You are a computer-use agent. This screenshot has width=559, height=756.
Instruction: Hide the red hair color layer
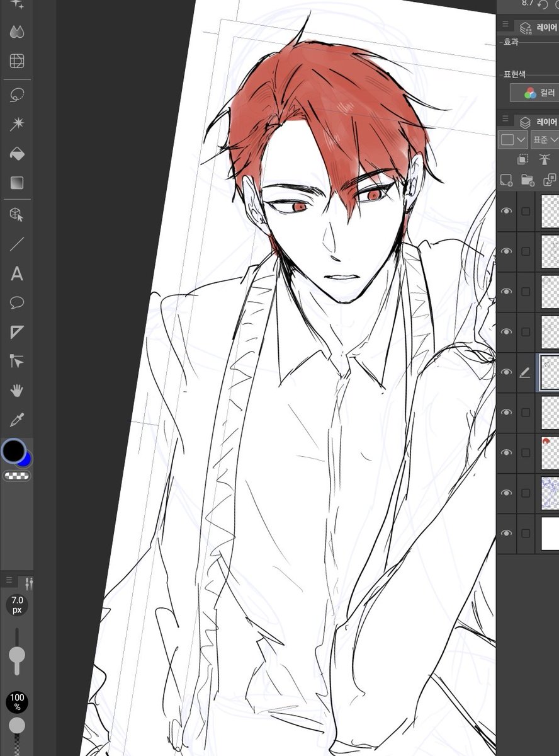click(x=506, y=452)
